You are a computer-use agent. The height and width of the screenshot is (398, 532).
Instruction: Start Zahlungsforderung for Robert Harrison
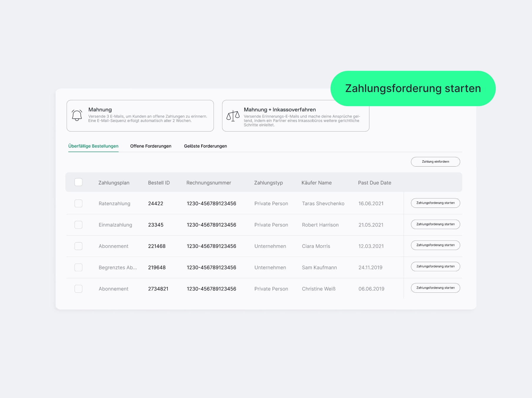pyautogui.click(x=435, y=224)
